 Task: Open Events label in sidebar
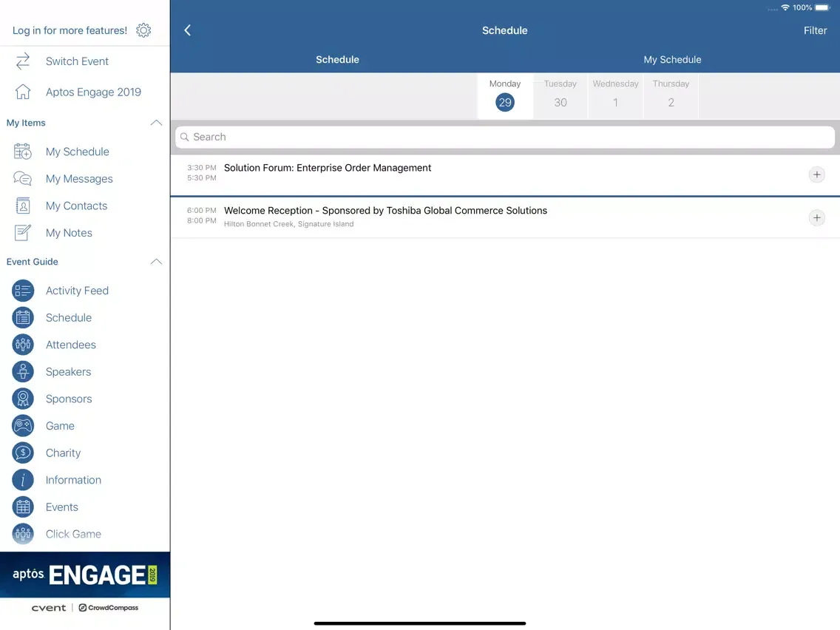(x=61, y=507)
